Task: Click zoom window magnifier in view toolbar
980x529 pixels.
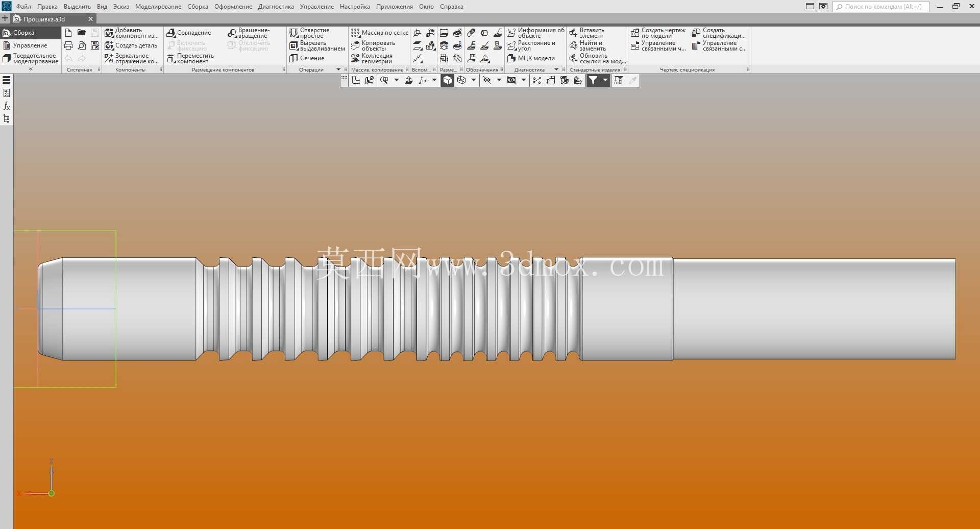Action: pos(384,80)
